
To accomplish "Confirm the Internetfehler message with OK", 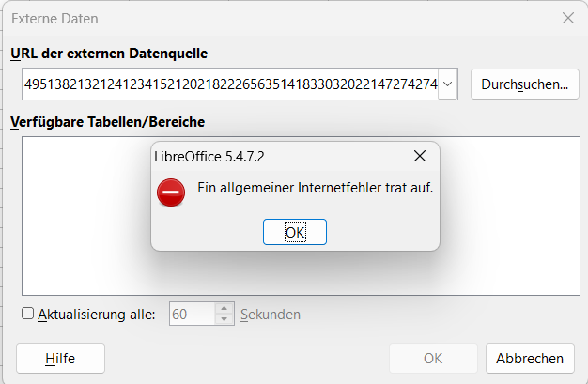I will pos(295,232).
